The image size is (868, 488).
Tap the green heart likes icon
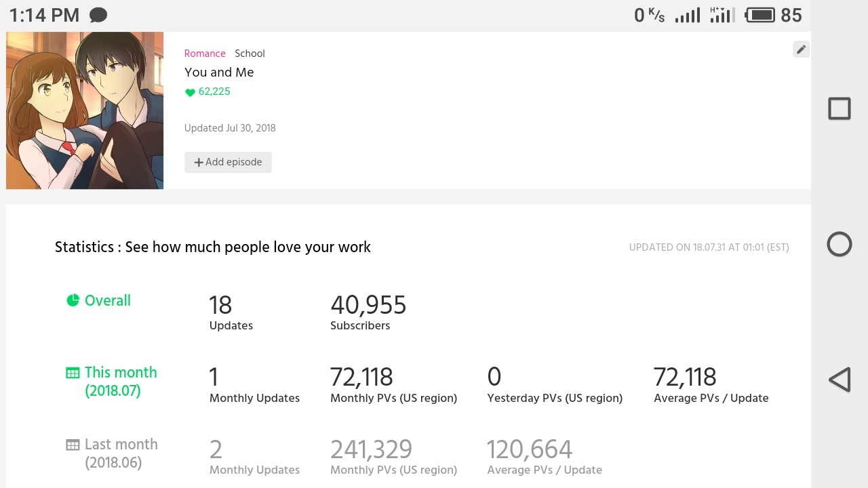(190, 93)
